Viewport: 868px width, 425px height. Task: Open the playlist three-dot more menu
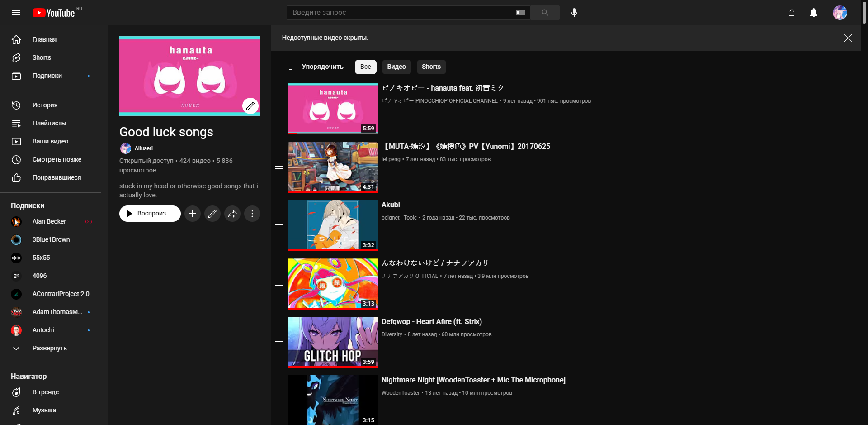point(252,214)
